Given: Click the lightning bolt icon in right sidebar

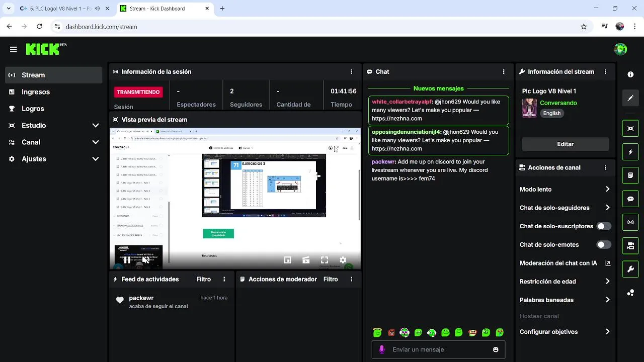Looking at the screenshot, I should pyautogui.click(x=630, y=152).
